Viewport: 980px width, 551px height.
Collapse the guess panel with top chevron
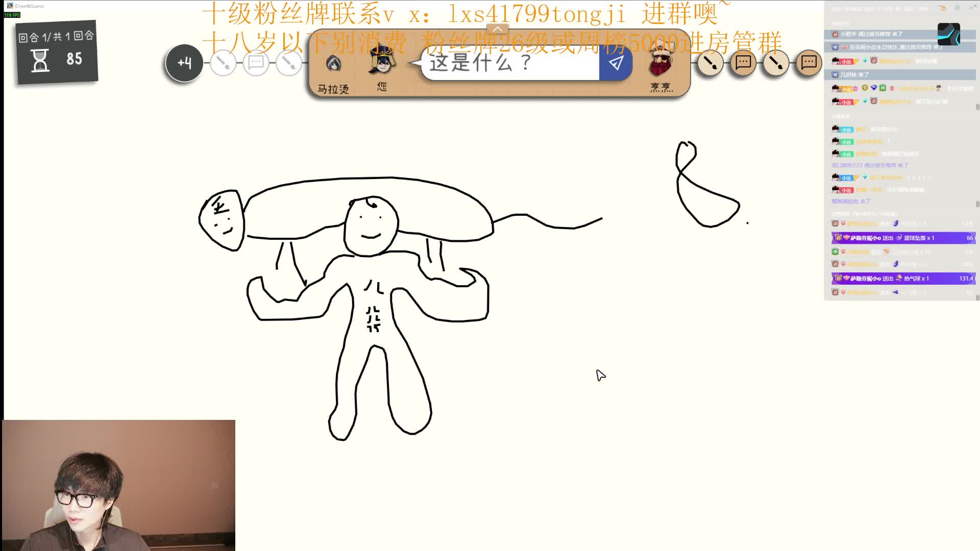(498, 29)
